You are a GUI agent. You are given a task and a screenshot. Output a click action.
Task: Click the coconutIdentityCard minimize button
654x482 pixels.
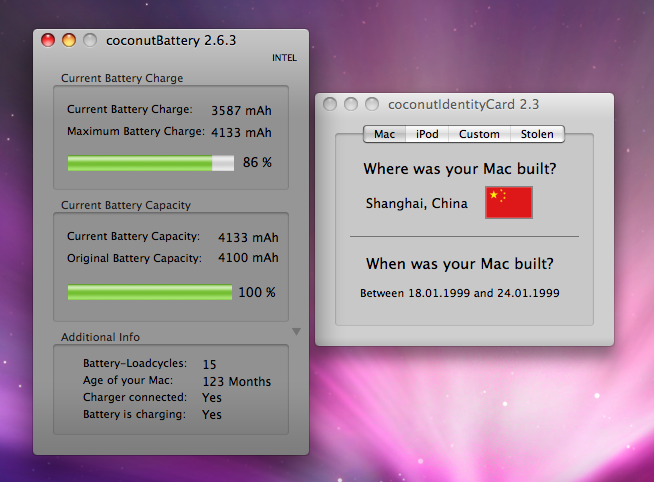tap(351, 104)
